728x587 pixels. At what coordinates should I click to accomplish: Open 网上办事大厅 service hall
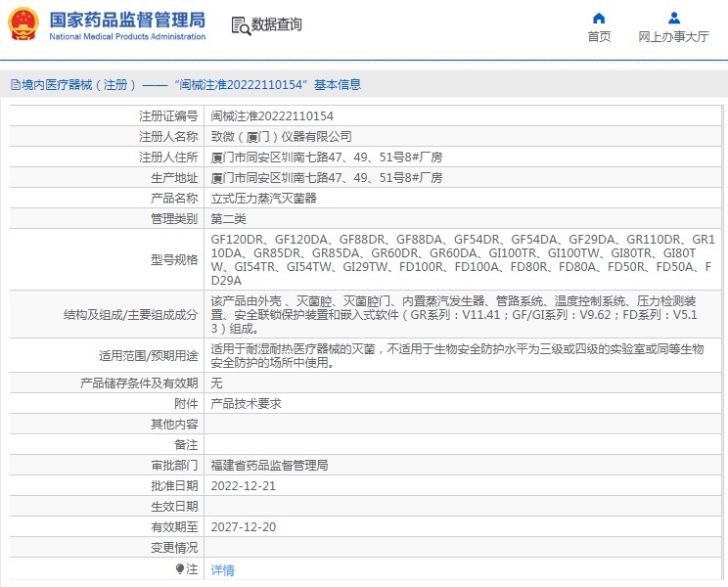tap(673, 36)
